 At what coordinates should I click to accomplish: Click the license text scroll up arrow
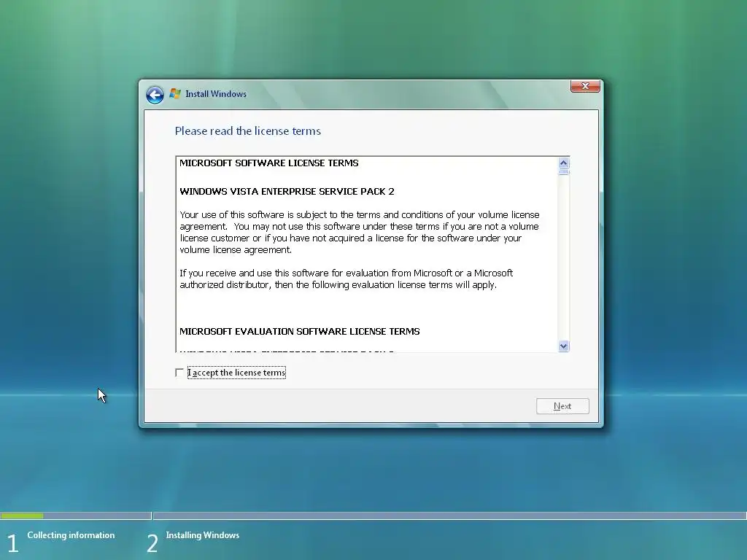click(x=564, y=163)
